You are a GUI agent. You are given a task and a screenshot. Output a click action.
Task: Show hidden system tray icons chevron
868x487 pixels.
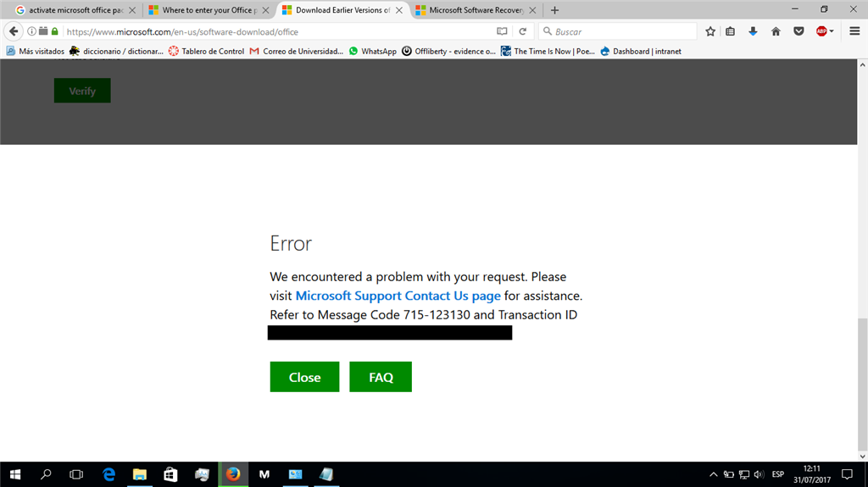pos(714,474)
